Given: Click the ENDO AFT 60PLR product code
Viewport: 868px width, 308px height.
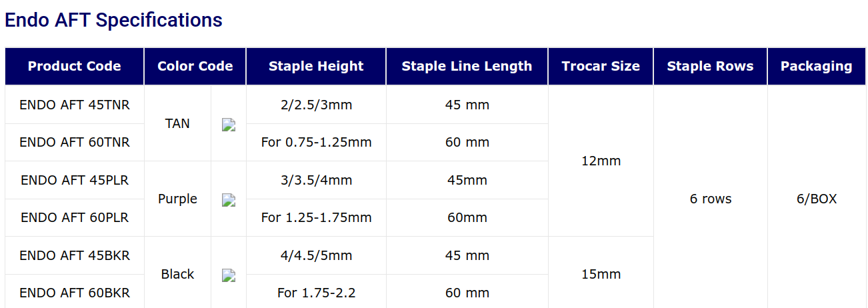Looking at the screenshot, I should click(x=75, y=217).
